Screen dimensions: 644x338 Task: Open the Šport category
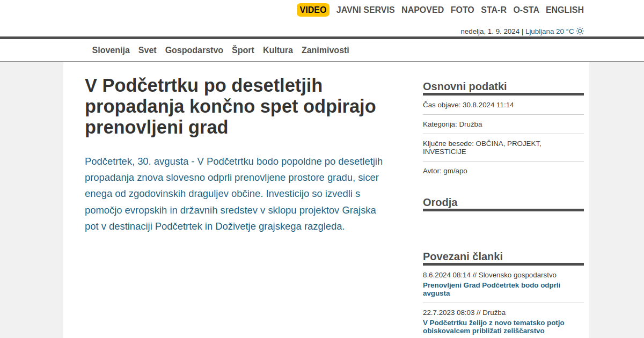(243, 50)
